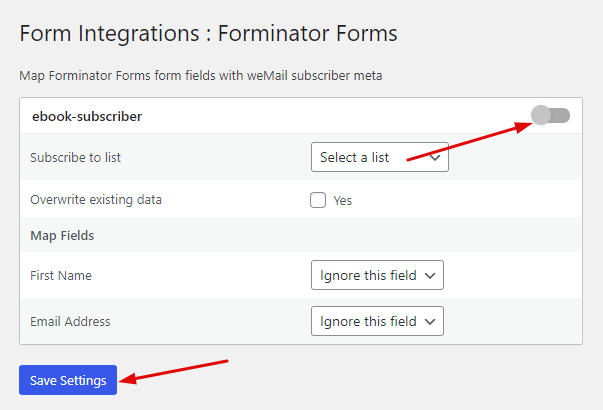This screenshot has width=603, height=410.
Task: Click the Email Address row label
Action: pyautogui.click(x=70, y=321)
